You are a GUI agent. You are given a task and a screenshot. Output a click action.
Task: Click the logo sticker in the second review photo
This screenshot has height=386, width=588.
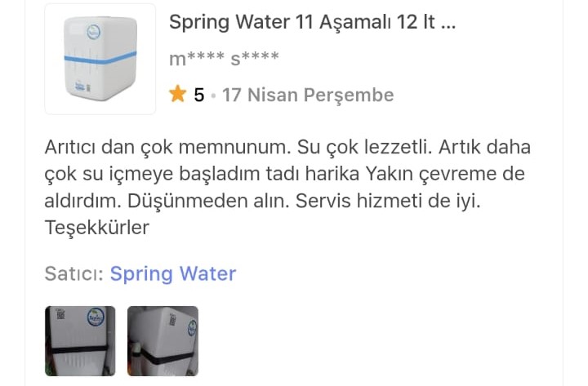coord(192,327)
